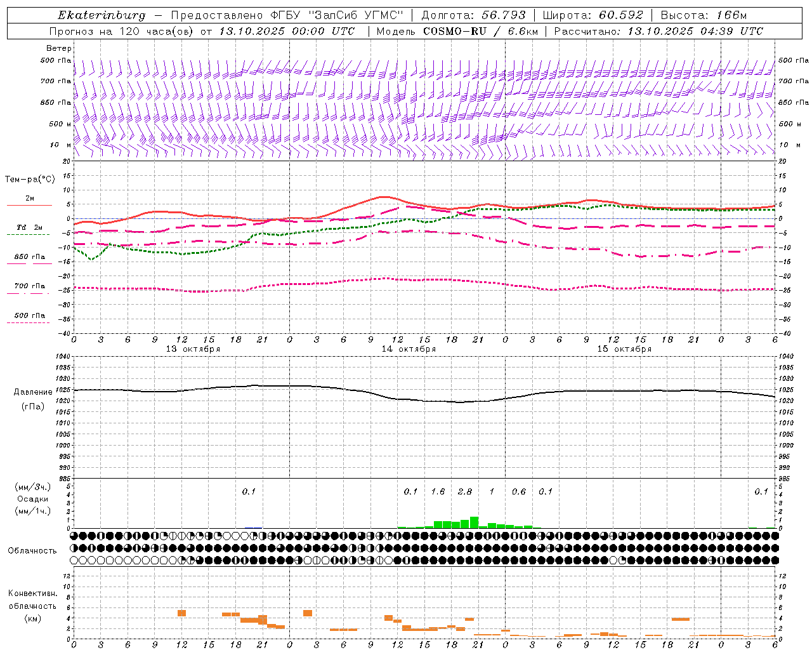The width and height of the screenshot is (812, 650).
Task: Select the 850 гПа legend entry
Action: (x=29, y=257)
